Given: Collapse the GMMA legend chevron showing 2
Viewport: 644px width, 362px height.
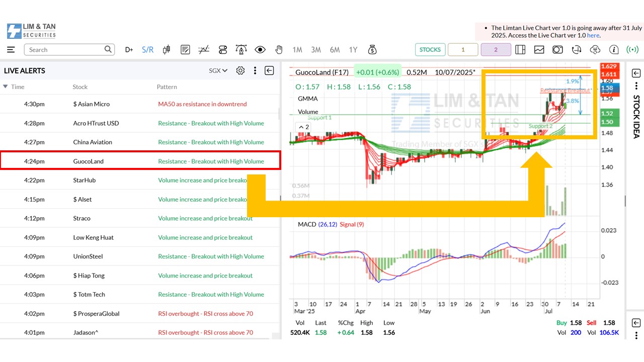Looking at the screenshot, I should pos(304,127).
